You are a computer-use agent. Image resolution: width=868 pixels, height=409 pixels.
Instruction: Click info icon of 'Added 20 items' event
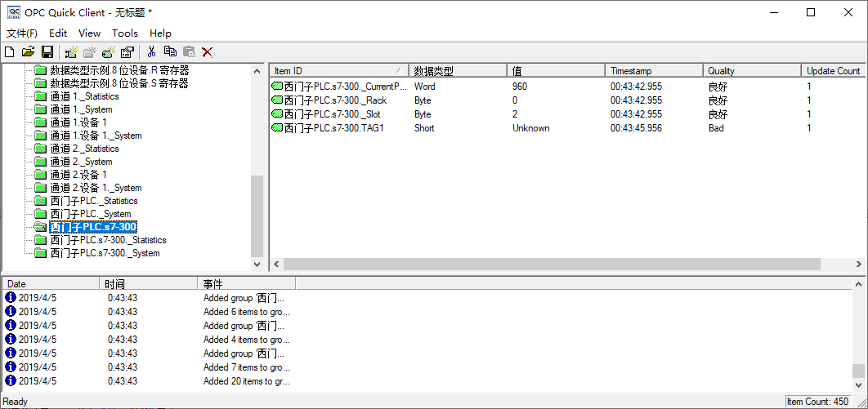pyautogui.click(x=11, y=380)
